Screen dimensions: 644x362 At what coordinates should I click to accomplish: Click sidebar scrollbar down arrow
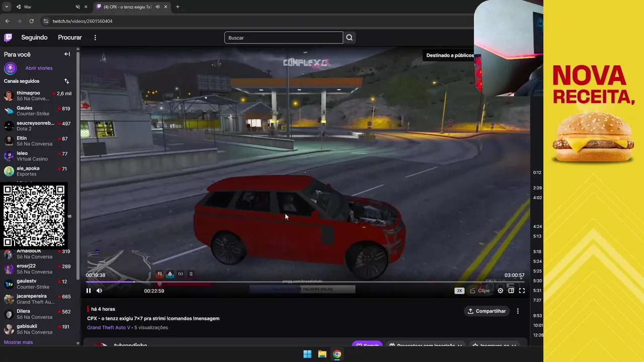[77, 343]
